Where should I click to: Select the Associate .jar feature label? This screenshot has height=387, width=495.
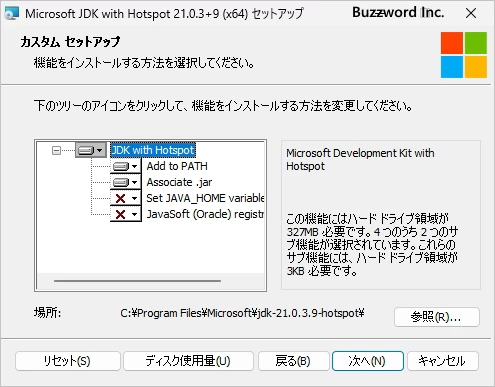click(x=179, y=182)
